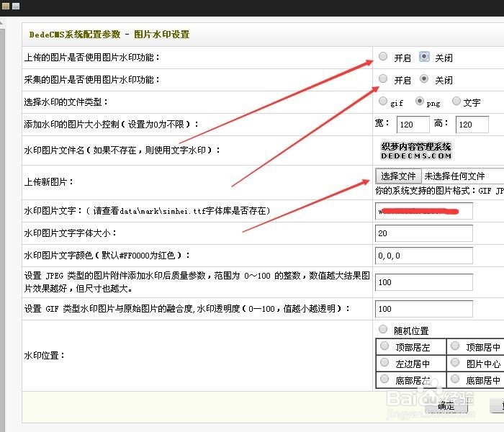Choose png as watermark file type
This screenshot has height=432, width=504.
coord(420,101)
